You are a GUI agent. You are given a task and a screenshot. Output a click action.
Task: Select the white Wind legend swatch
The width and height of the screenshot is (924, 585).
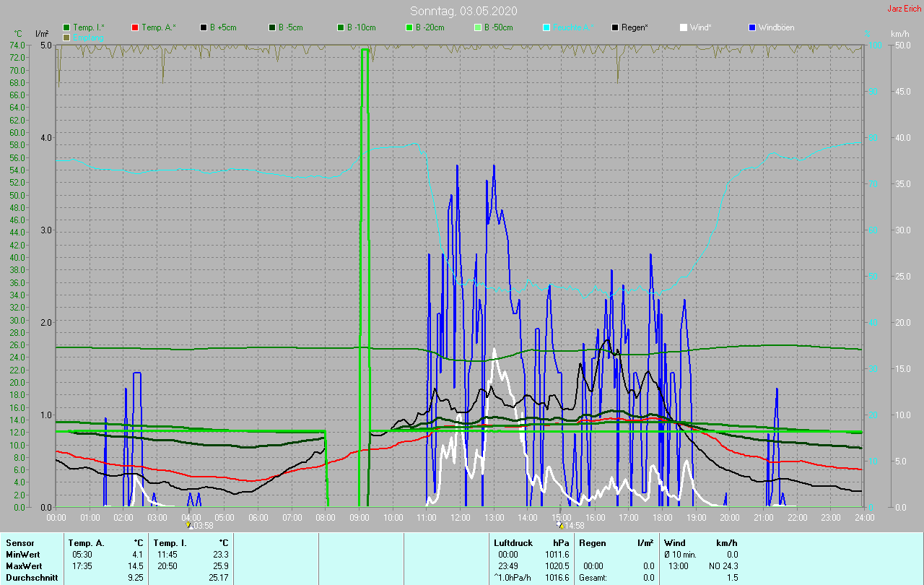point(684,27)
